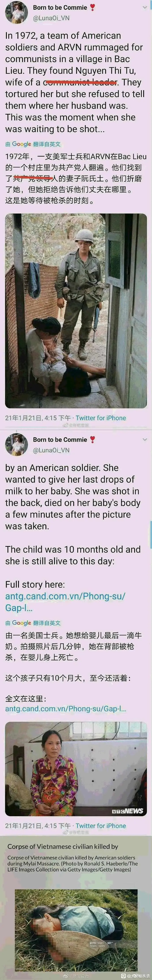
Task: Click "Twitter for iPhone" under the first tweet
Action: click(101, 418)
